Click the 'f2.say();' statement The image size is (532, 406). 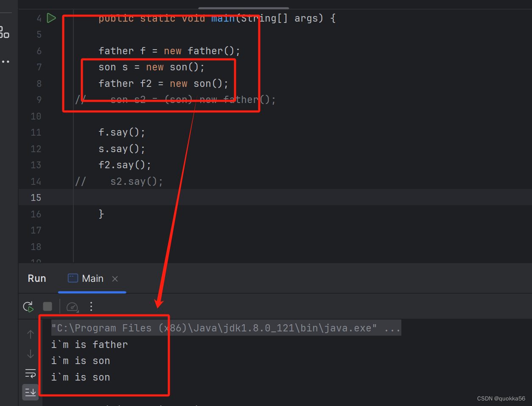(125, 165)
